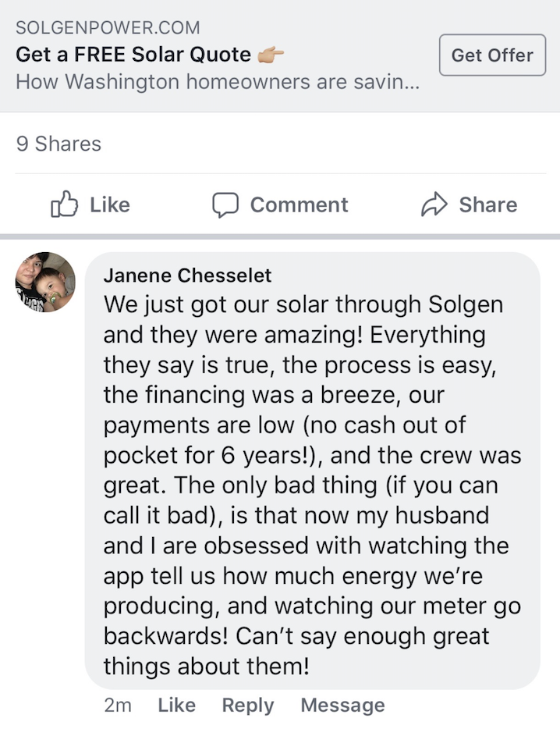Message the commenter via Message link
The width and height of the screenshot is (560, 729).
(x=342, y=705)
